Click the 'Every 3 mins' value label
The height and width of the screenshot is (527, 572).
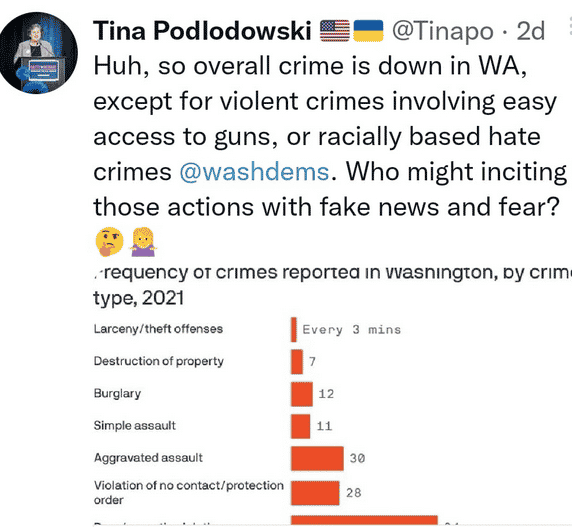(x=352, y=330)
